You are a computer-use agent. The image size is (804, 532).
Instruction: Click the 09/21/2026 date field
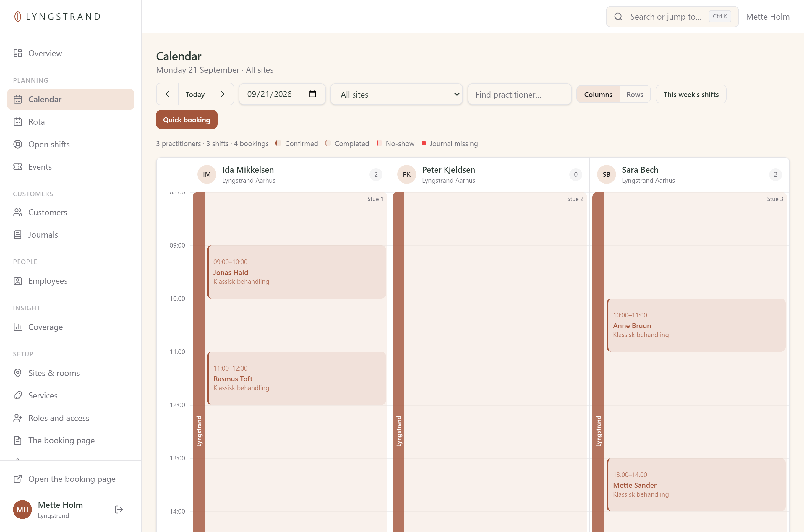282,94
